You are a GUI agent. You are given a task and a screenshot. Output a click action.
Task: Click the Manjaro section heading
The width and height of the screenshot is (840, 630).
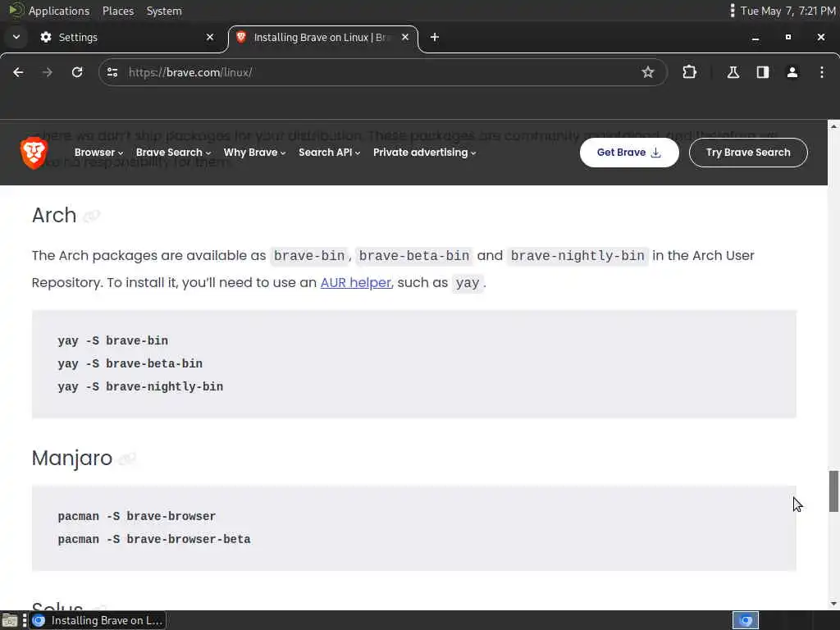pos(72,458)
